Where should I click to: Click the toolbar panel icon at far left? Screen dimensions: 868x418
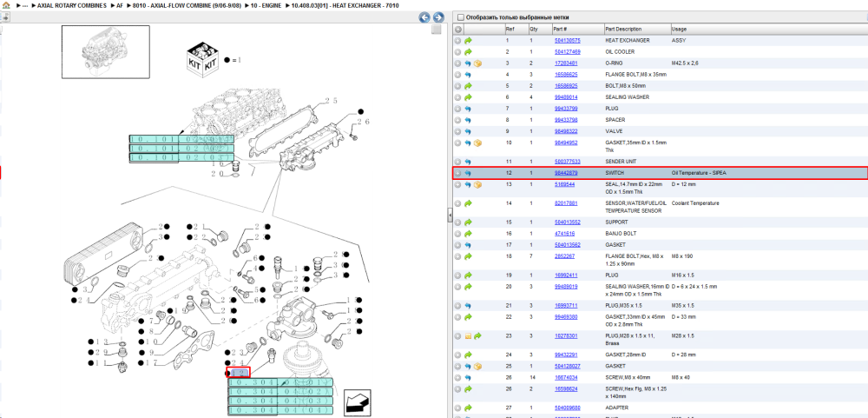pyautogui.click(x=5, y=17)
